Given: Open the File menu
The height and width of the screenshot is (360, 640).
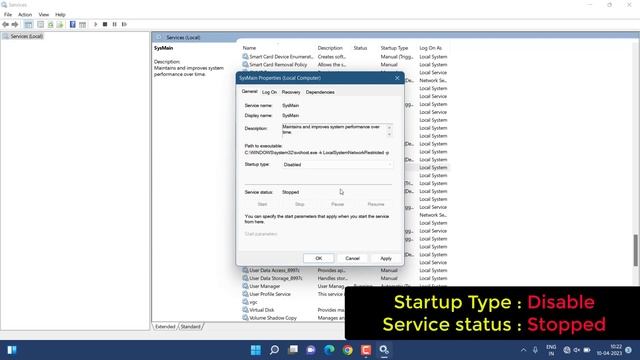Looking at the screenshot, I should tap(8, 15).
